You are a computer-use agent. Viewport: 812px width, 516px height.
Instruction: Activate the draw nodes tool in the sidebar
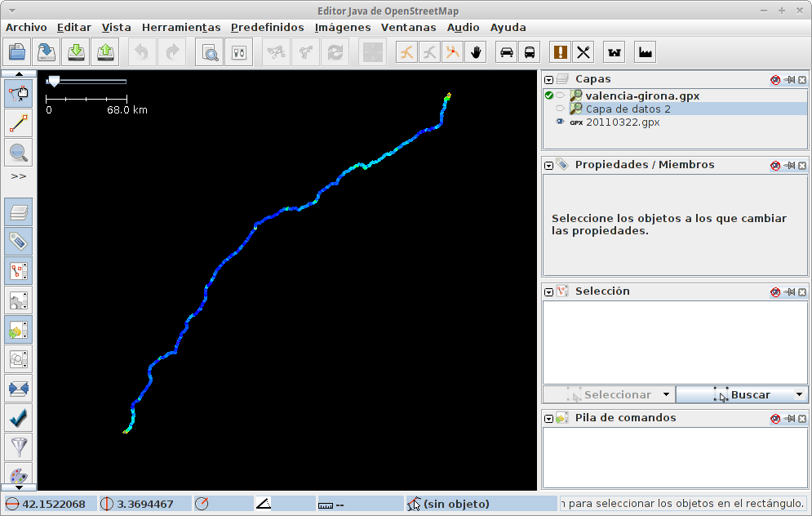(x=18, y=123)
